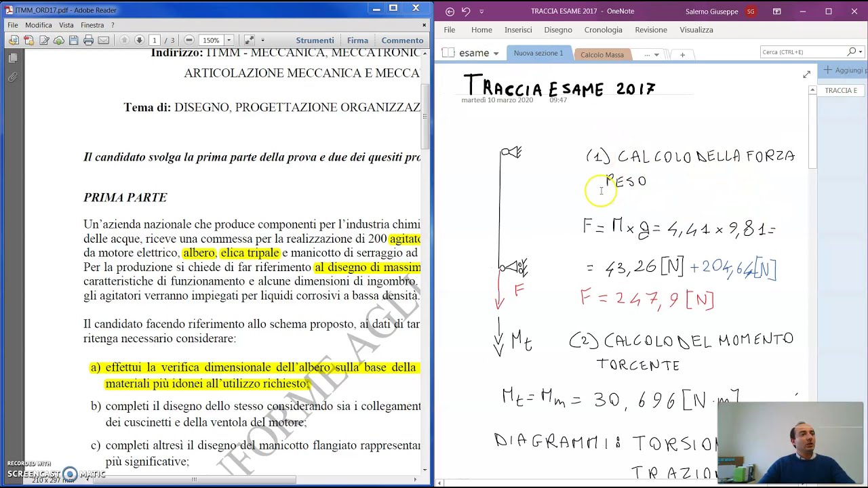Go to next page with the down arrow
This screenshot has height=488, width=868.
pyautogui.click(x=139, y=40)
